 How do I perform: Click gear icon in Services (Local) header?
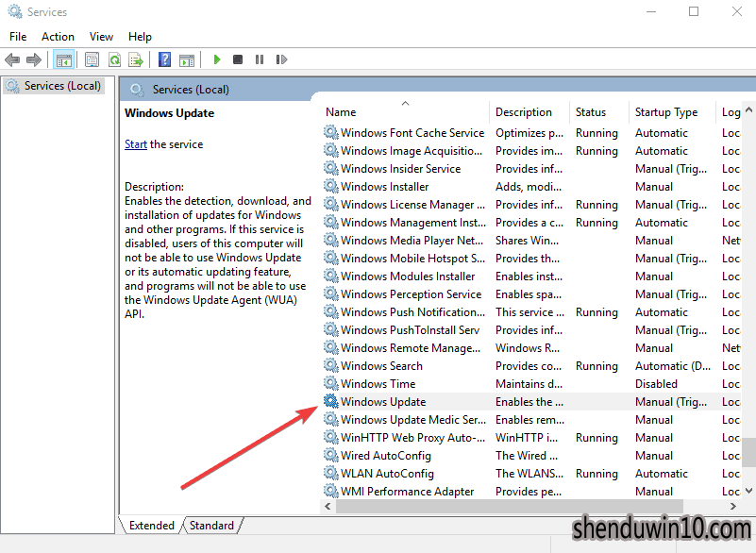(137, 90)
